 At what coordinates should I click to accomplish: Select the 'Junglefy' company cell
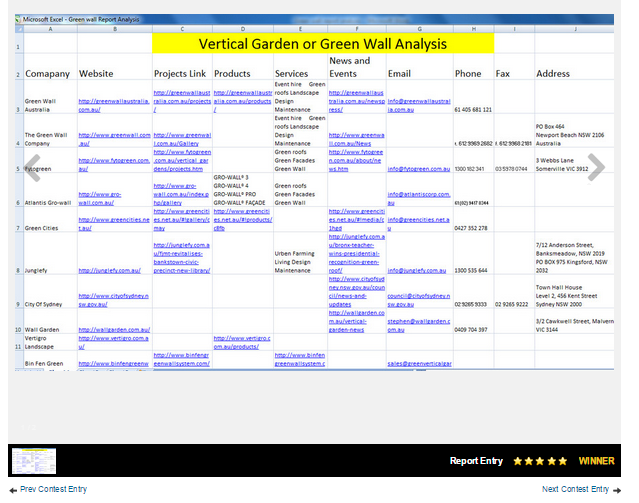click(51, 253)
